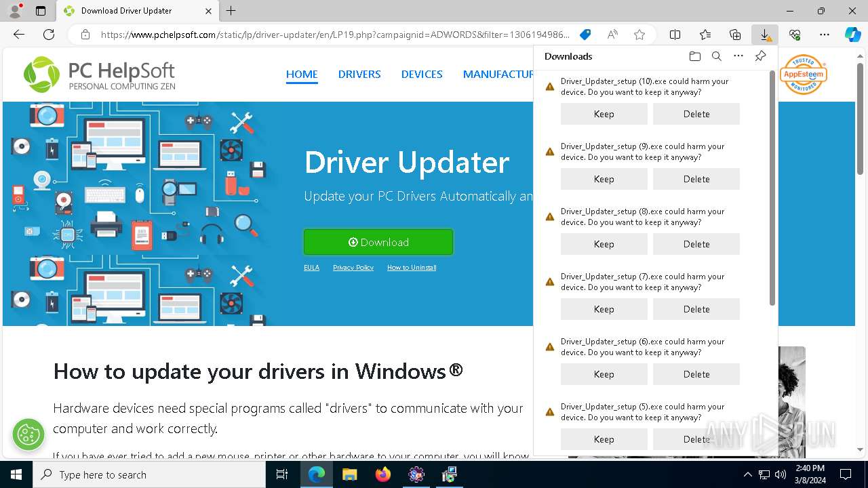Open the Edge profile icon
The image size is (868, 488).
[14, 11]
